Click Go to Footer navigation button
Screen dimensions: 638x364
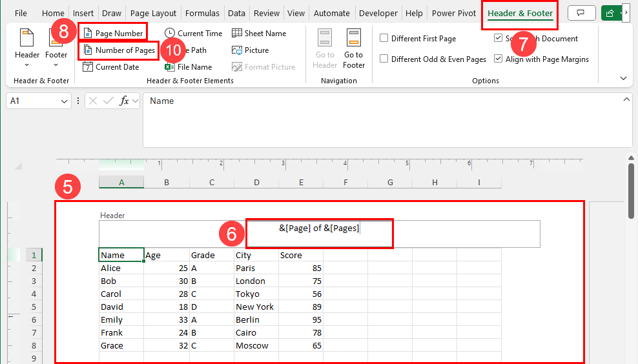354,49
